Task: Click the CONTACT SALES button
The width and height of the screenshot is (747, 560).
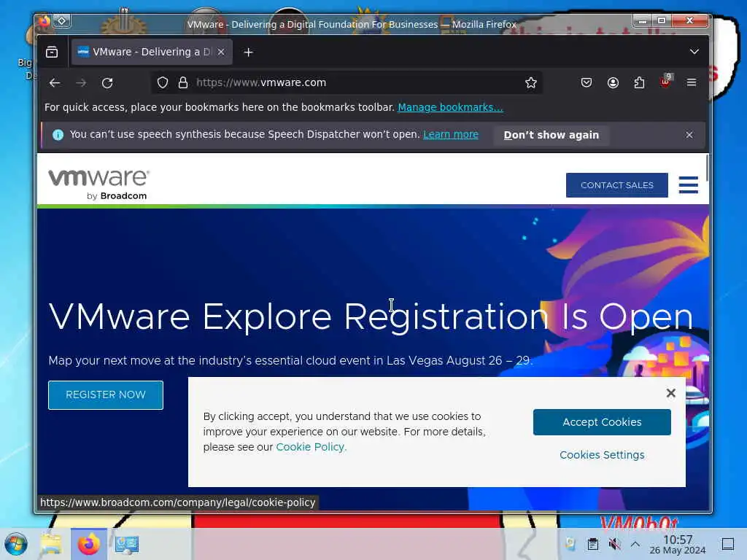Action: tap(617, 185)
